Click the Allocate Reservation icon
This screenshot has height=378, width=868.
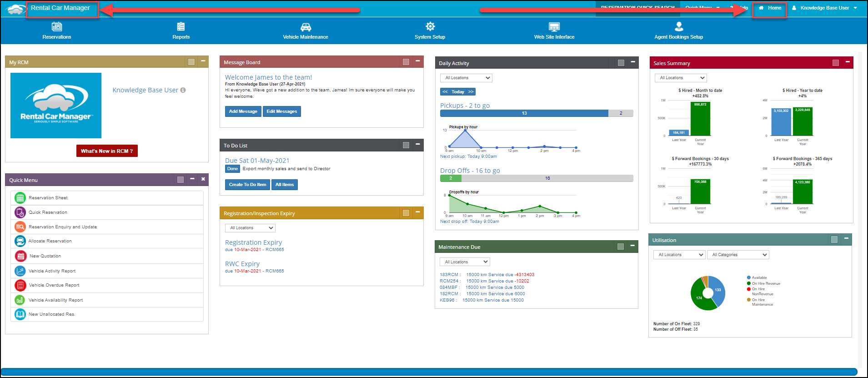point(20,241)
